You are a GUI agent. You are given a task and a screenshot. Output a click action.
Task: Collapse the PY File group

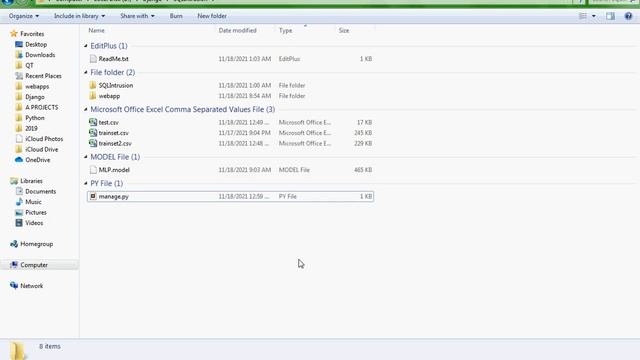coord(86,183)
